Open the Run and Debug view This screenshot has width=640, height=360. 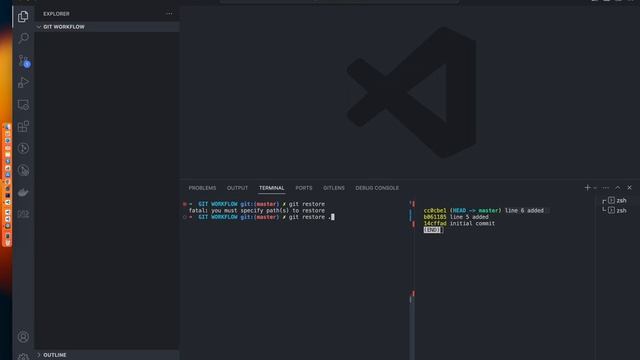point(23,83)
